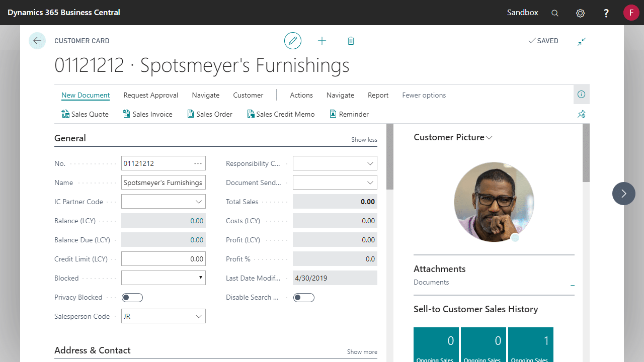
Task: Click the Credit Limit (LCY) input field
Action: [164, 259]
